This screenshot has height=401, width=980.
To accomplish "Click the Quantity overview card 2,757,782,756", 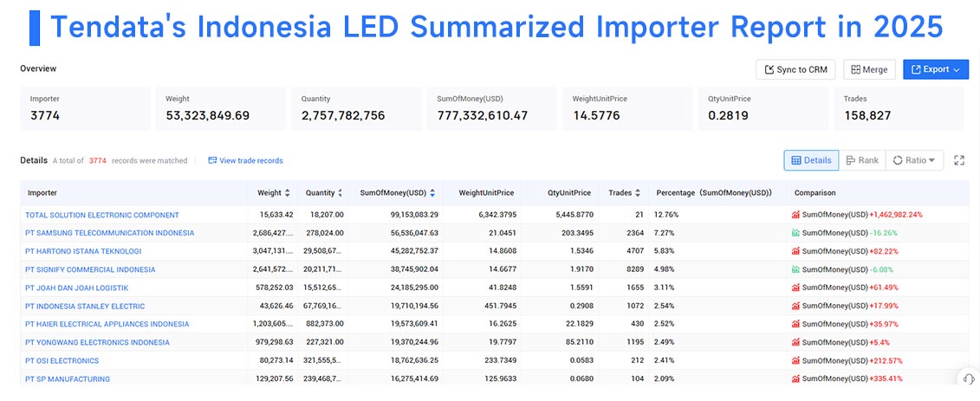I will [x=357, y=108].
